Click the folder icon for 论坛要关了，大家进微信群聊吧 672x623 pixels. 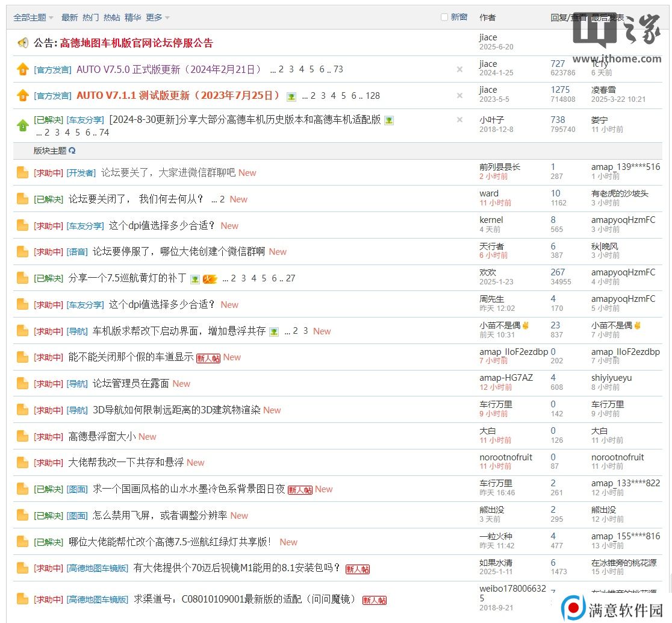pos(22,172)
